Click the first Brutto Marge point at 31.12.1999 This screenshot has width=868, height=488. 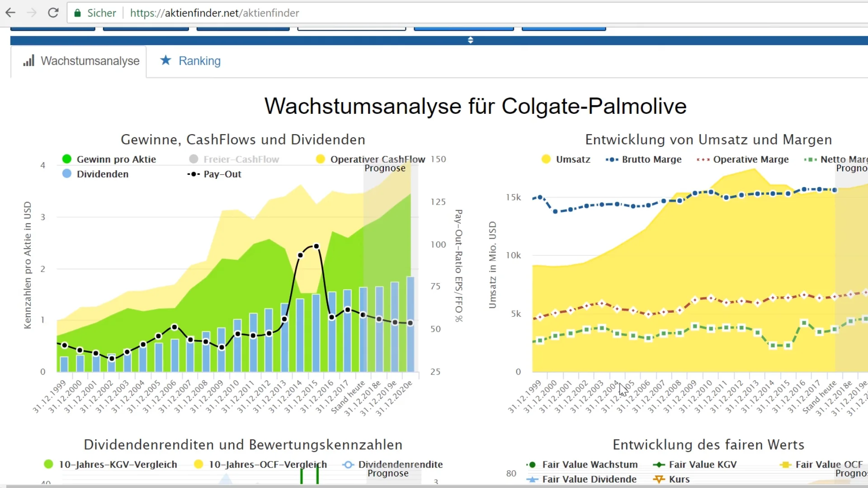[x=540, y=197]
